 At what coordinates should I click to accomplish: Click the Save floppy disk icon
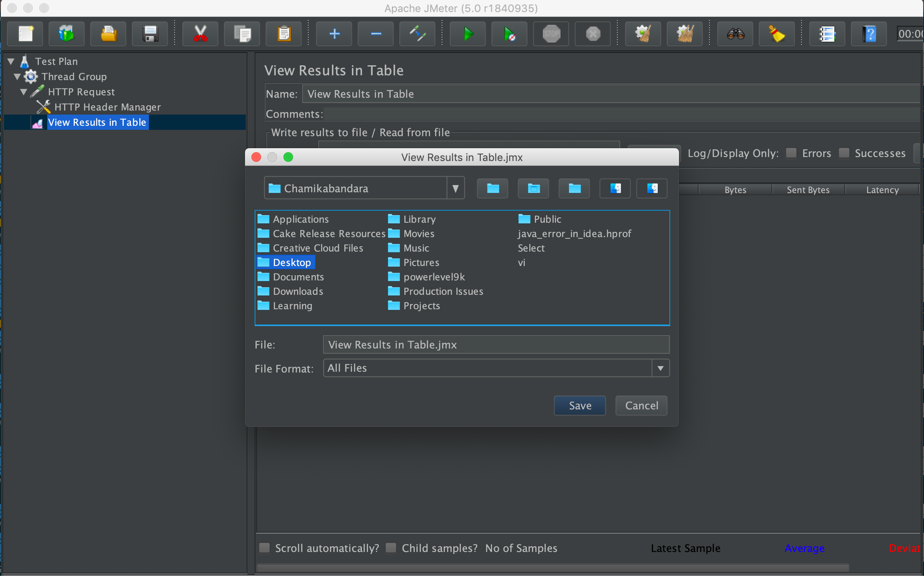pyautogui.click(x=150, y=34)
